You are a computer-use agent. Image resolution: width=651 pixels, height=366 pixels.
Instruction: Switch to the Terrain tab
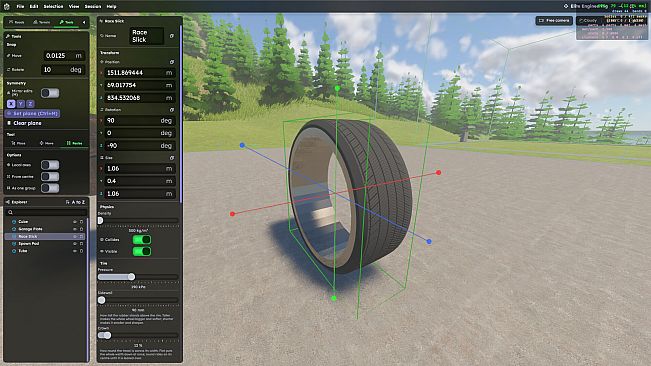pyautogui.click(x=42, y=22)
